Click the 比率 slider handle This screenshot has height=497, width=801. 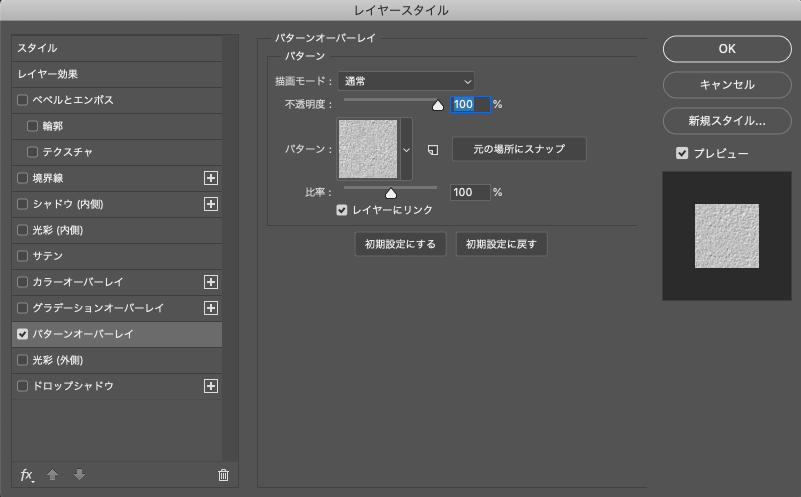[391, 193]
